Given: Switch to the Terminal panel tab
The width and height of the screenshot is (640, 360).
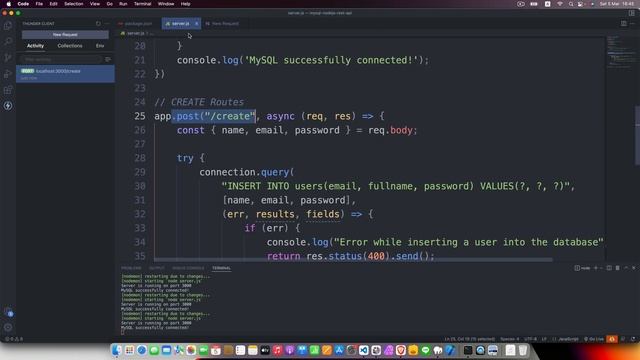Looking at the screenshot, I should click(221, 268).
